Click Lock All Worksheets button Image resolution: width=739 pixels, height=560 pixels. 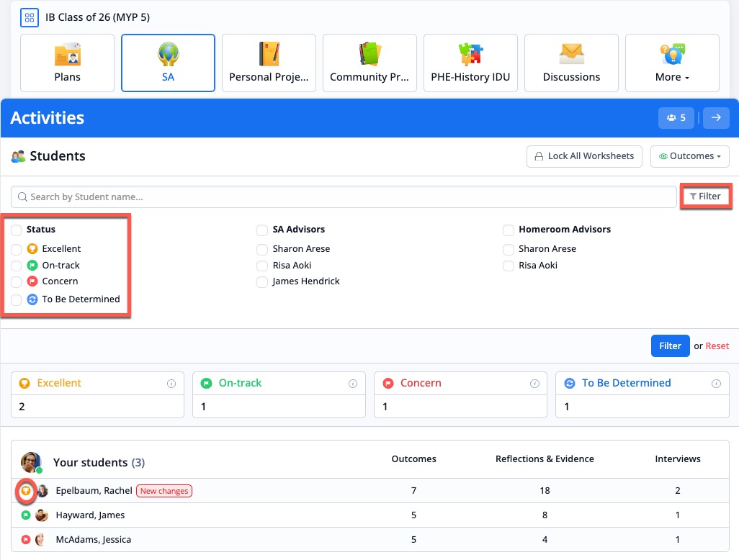[x=584, y=156]
